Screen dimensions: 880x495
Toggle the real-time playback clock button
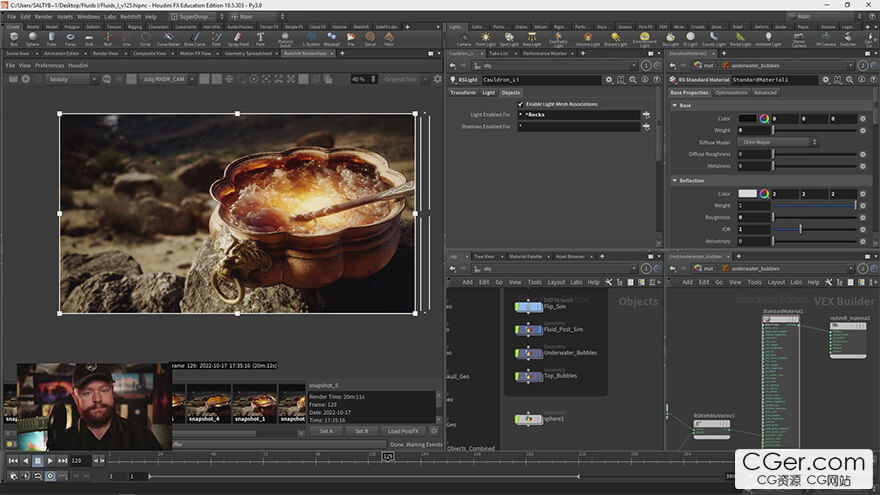pyautogui.click(x=50, y=476)
